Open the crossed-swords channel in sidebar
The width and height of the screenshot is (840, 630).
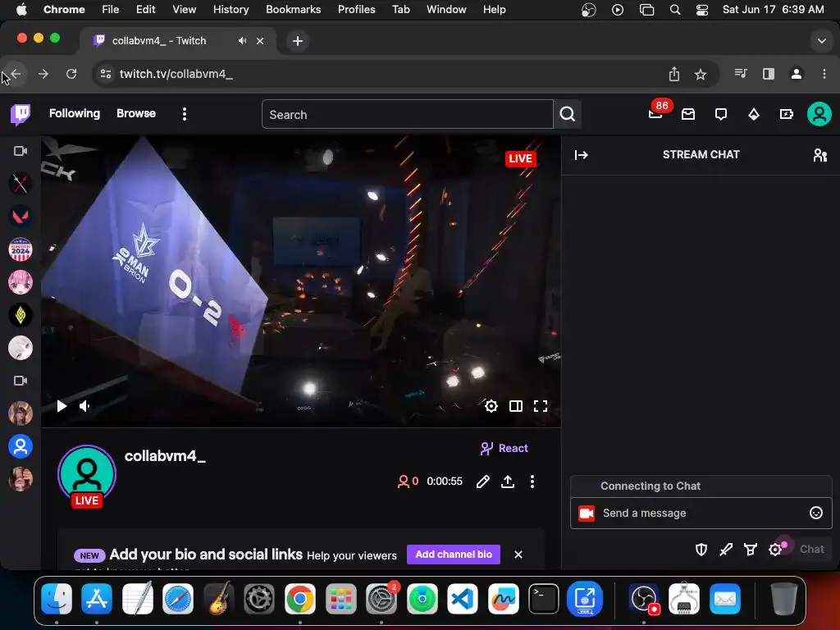point(21,184)
